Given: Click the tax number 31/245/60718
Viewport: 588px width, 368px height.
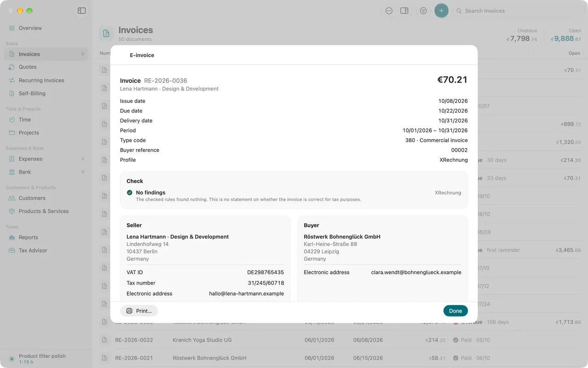Looking at the screenshot, I should (x=266, y=283).
